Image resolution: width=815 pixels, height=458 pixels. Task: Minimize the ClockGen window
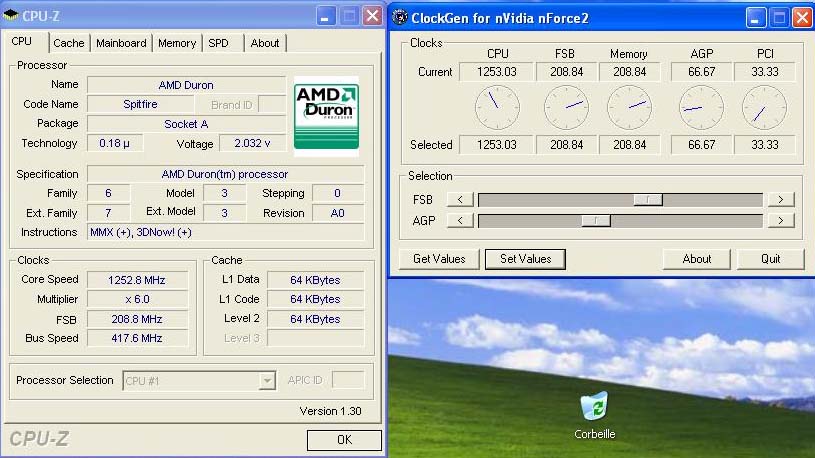755,18
